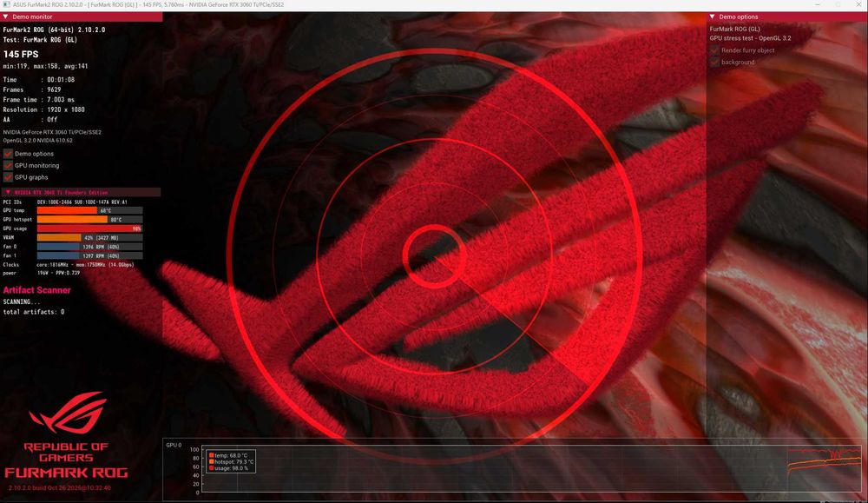
Task: Uncheck the Demo options checkbox
Action: click(8, 154)
